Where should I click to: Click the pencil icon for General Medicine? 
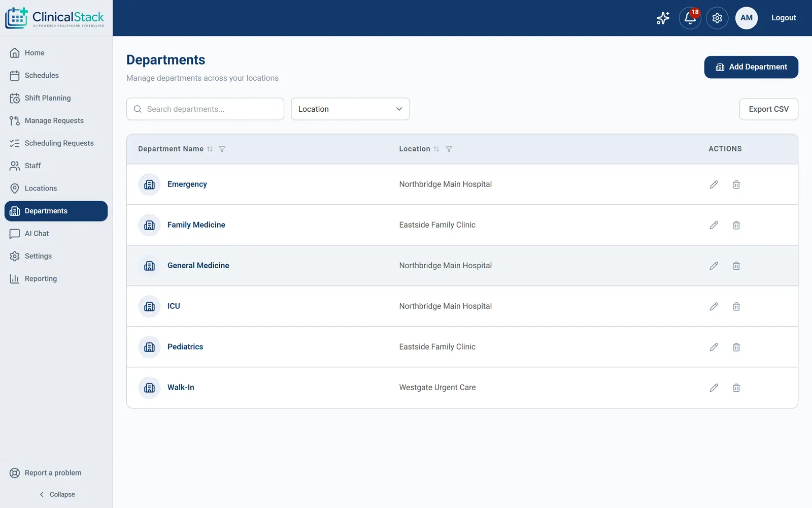[x=714, y=266]
